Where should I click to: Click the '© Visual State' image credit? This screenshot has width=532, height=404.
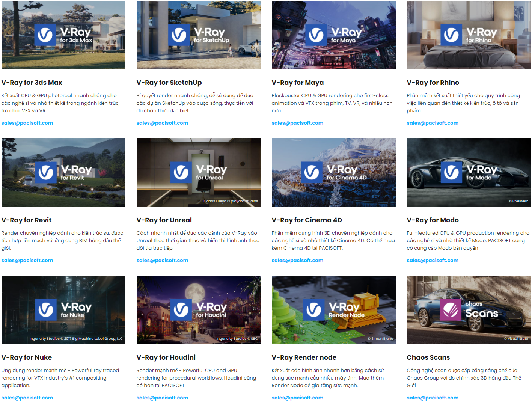[x=516, y=339]
